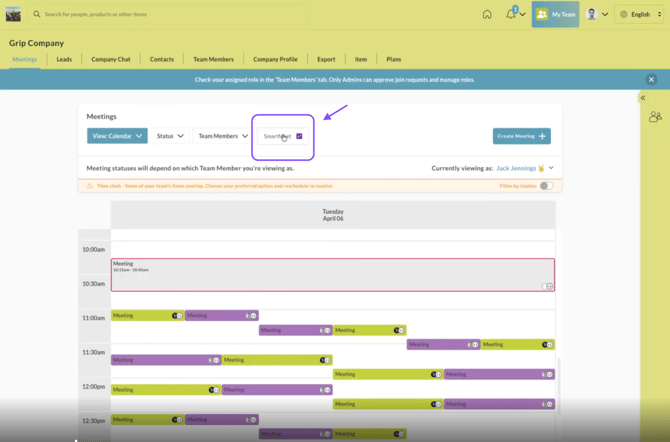Click attendee toggle icon on 10:15am meeting
This screenshot has width=670, height=442.
tap(547, 286)
